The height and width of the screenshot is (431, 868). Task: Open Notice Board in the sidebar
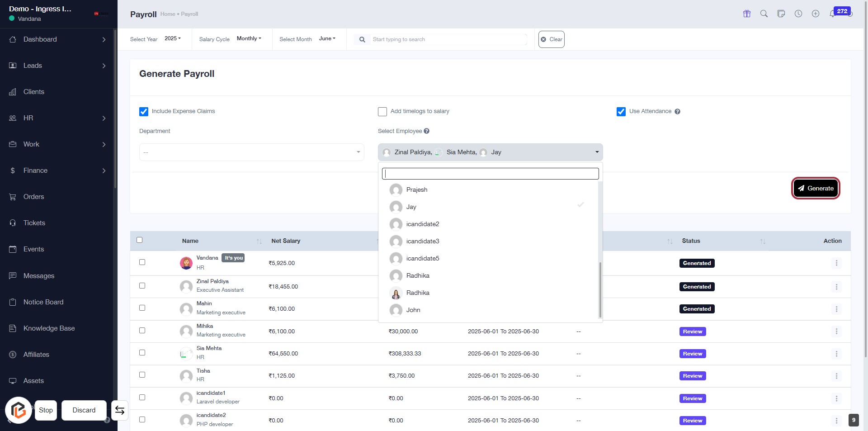point(43,302)
